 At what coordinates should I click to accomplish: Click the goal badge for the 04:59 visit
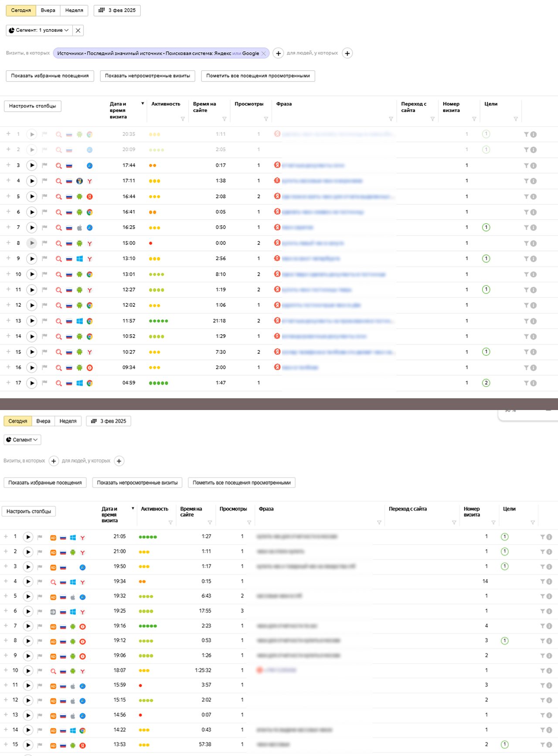coord(486,383)
